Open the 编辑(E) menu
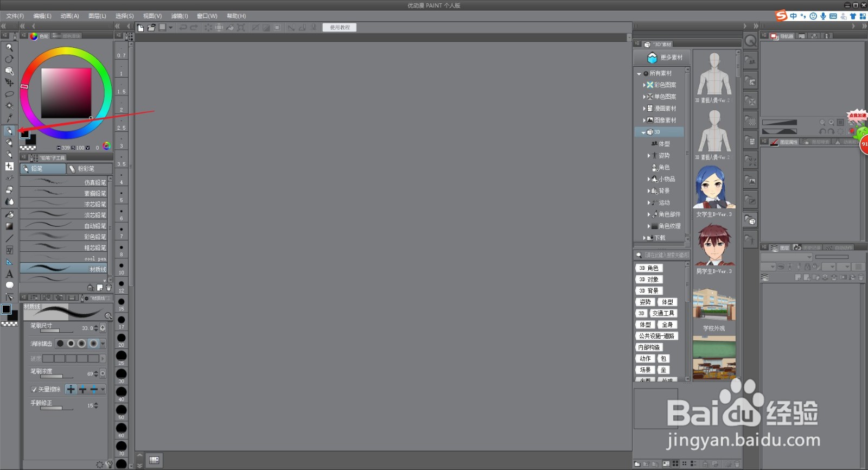 [42, 16]
